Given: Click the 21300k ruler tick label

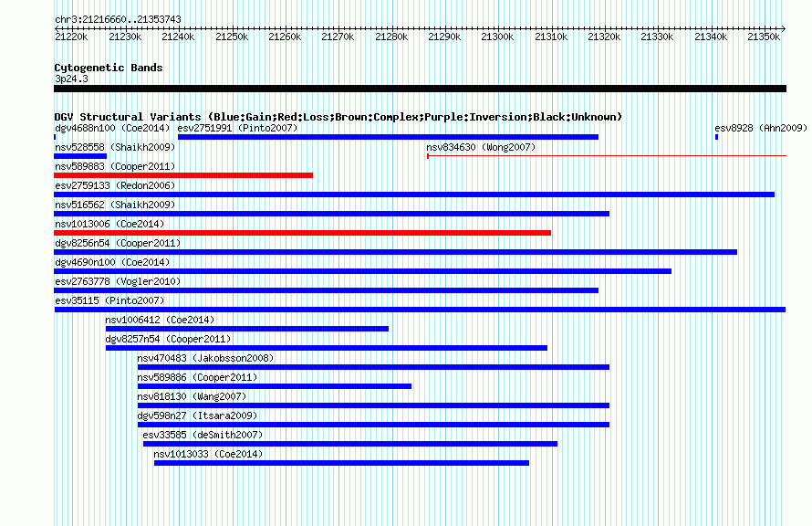Looking at the screenshot, I should pos(497,37).
